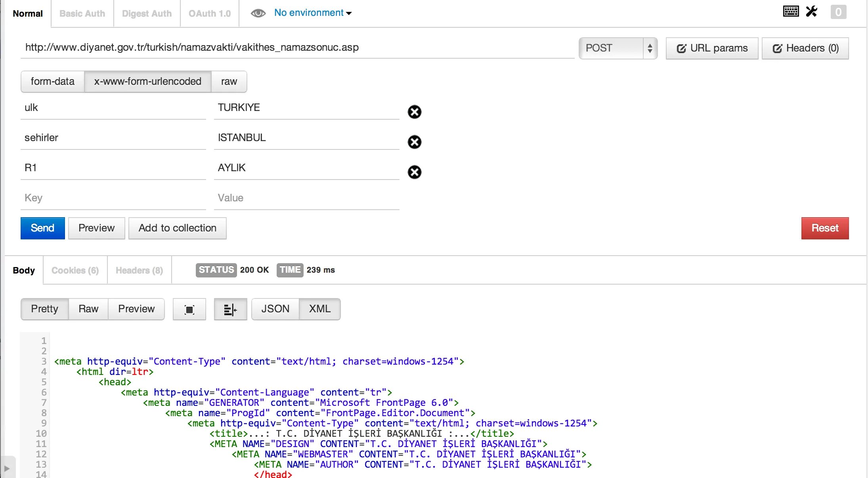868x478 pixels.
Task: Remove the R1 AYLIK parameter
Action: coord(414,172)
